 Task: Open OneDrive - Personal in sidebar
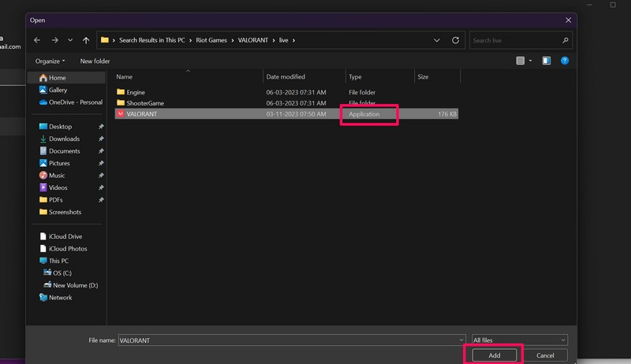pyautogui.click(x=75, y=102)
